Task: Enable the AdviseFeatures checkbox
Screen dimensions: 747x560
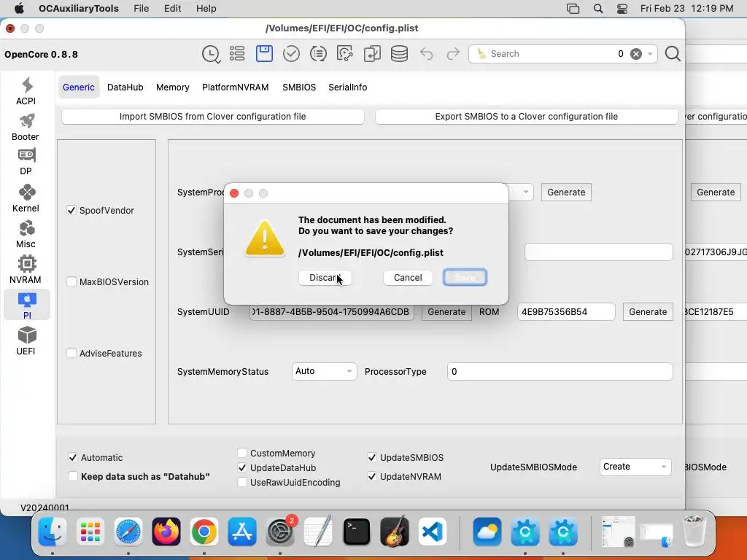Action: point(71,353)
